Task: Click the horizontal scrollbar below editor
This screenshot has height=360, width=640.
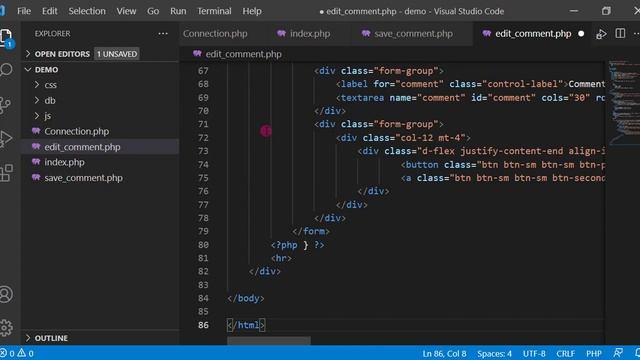Action: click(x=269, y=340)
